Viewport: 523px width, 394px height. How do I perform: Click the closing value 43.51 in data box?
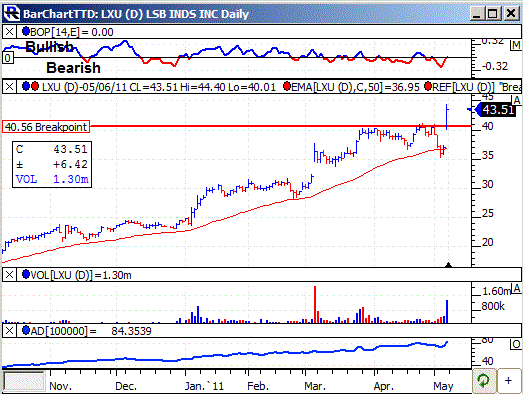point(70,149)
